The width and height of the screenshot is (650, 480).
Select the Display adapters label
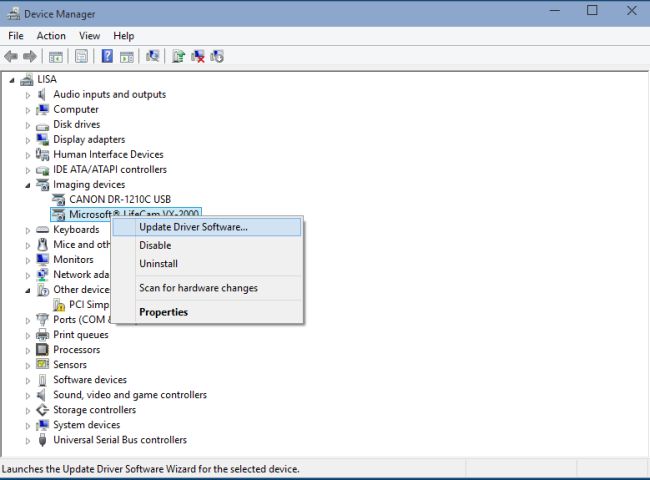[89, 140]
